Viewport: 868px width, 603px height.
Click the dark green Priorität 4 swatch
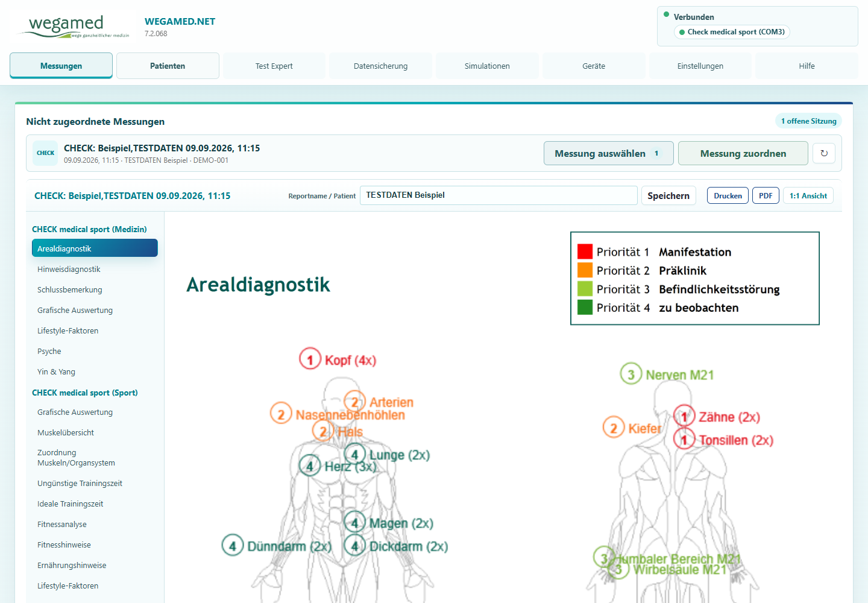click(585, 308)
